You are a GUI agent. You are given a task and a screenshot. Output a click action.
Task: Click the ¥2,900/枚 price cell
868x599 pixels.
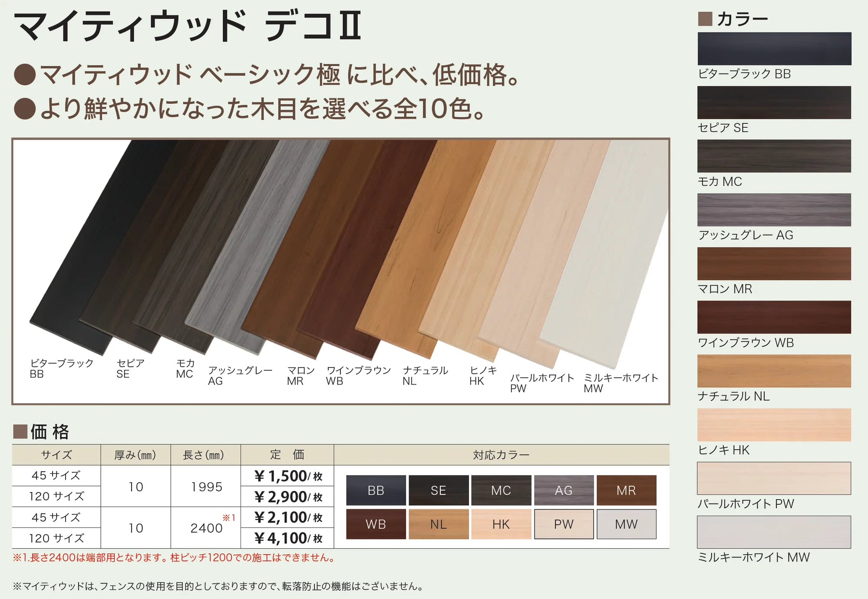287,497
